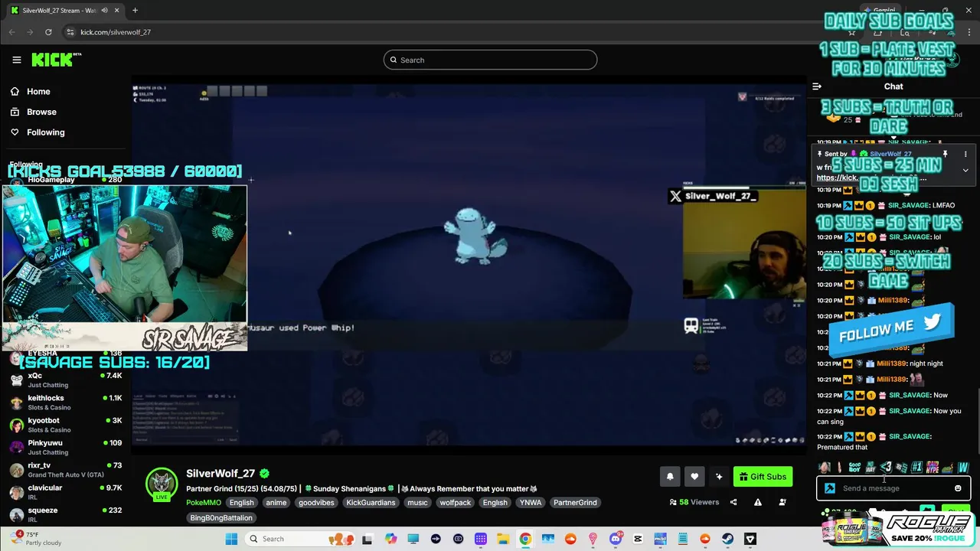
Task: Open squeeze channel in sidebar
Action: click(x=65, y=514)
